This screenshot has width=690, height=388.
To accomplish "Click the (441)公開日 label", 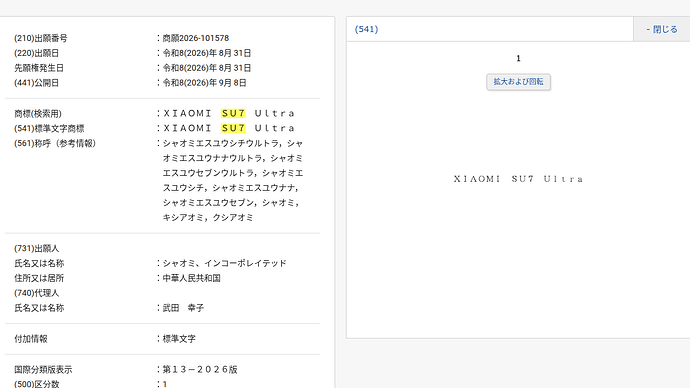I will click(x=37, y=83).
